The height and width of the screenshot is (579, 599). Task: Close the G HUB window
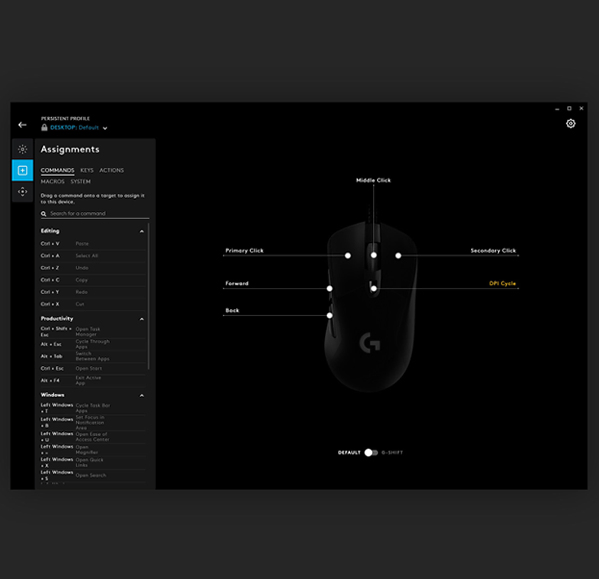pos(581,108)
